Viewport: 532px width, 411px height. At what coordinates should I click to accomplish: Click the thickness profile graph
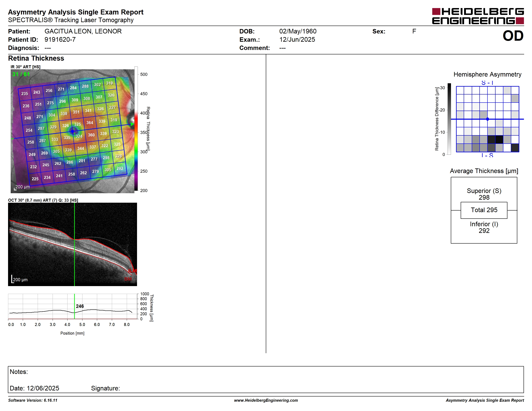tap(73, 307)
